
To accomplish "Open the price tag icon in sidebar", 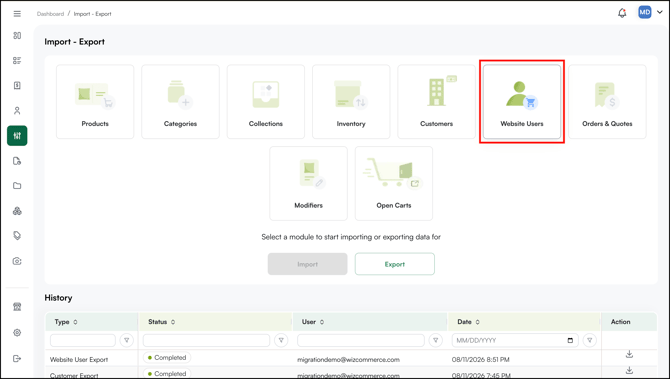I will click(x=17, y=235).
